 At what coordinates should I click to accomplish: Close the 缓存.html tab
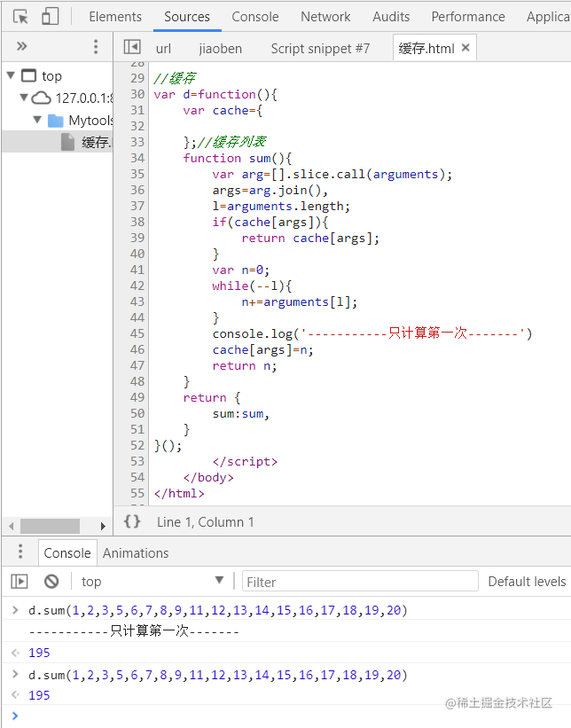[465, 47]
